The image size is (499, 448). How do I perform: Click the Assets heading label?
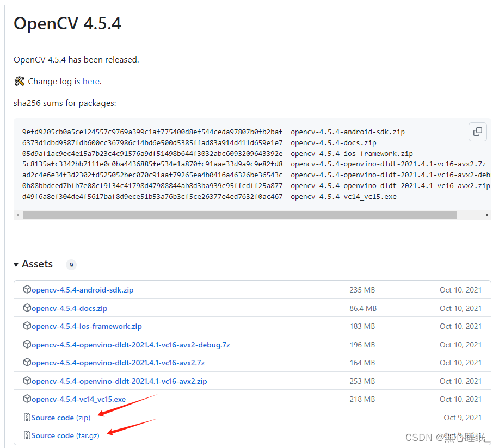pyautogui.click(x=37, y=264)
